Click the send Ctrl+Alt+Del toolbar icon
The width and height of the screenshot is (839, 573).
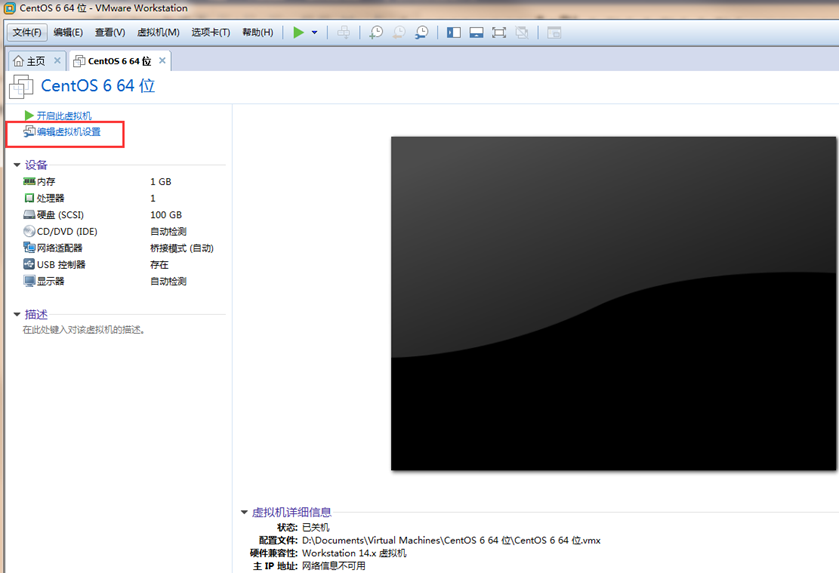[x=344, y=33]
